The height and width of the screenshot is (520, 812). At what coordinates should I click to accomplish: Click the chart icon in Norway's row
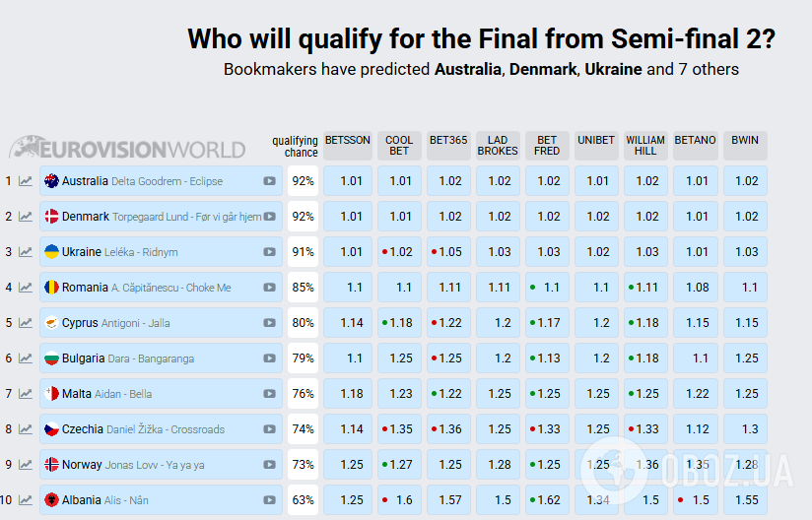26,465
